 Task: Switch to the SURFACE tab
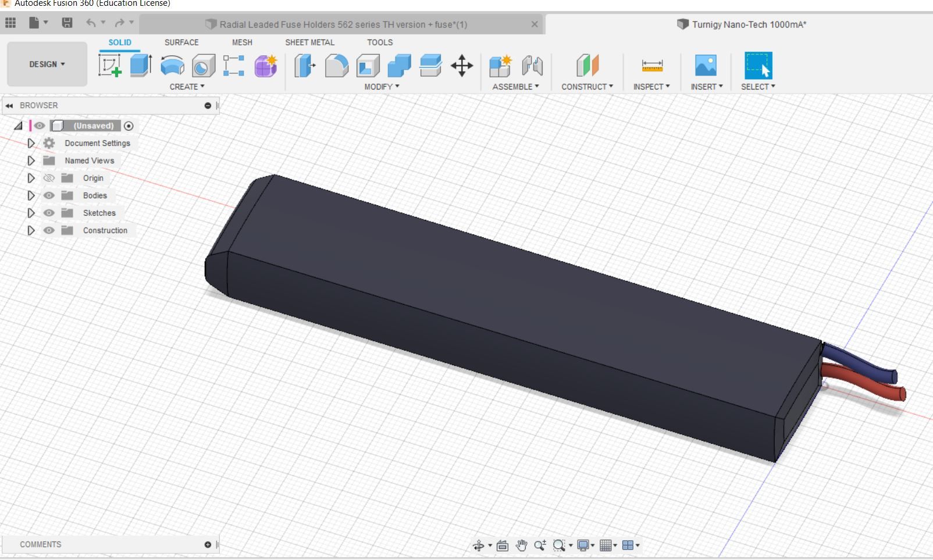tap(181, 42)
